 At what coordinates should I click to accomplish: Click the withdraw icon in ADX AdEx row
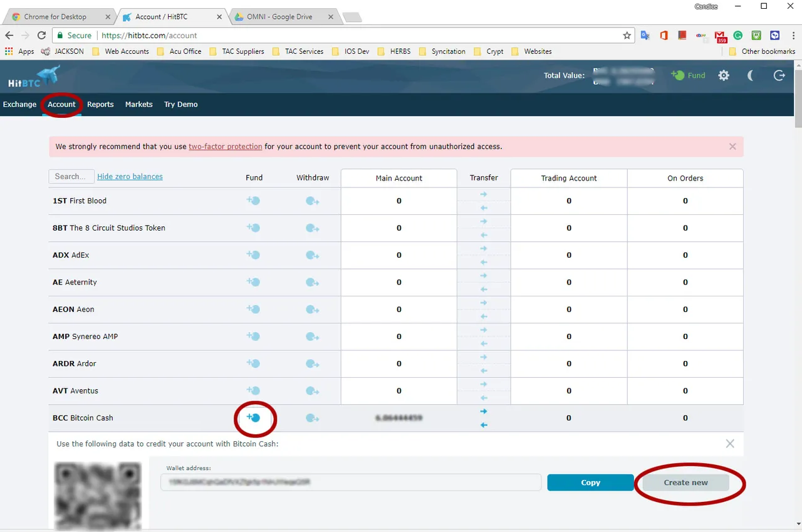click(x=313, y=256)
